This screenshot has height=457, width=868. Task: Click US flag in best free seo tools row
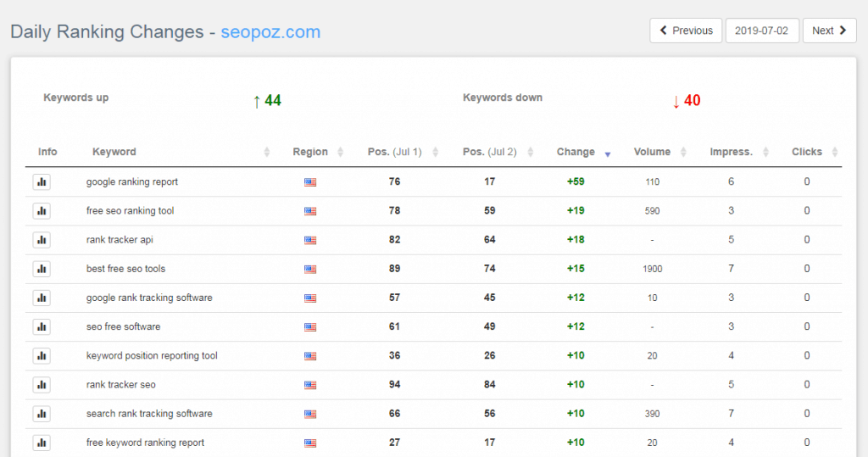[310, 270]
